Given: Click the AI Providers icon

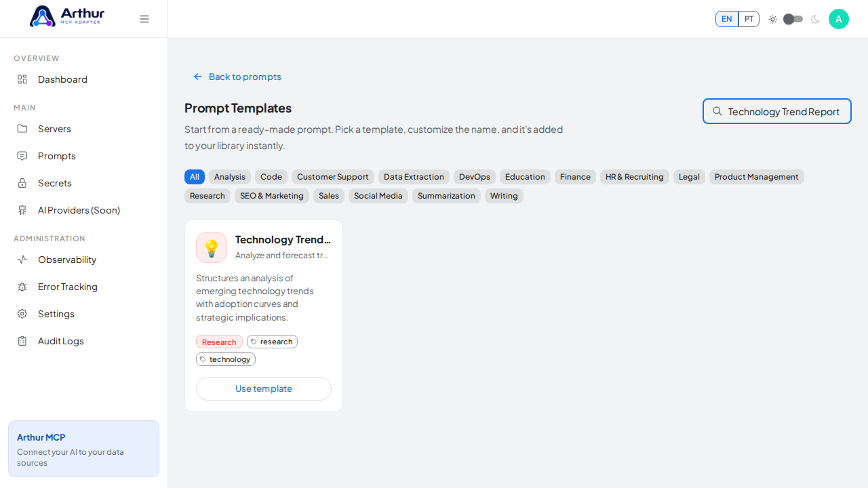Looking at the screenshot, I should tap(22, 210).
